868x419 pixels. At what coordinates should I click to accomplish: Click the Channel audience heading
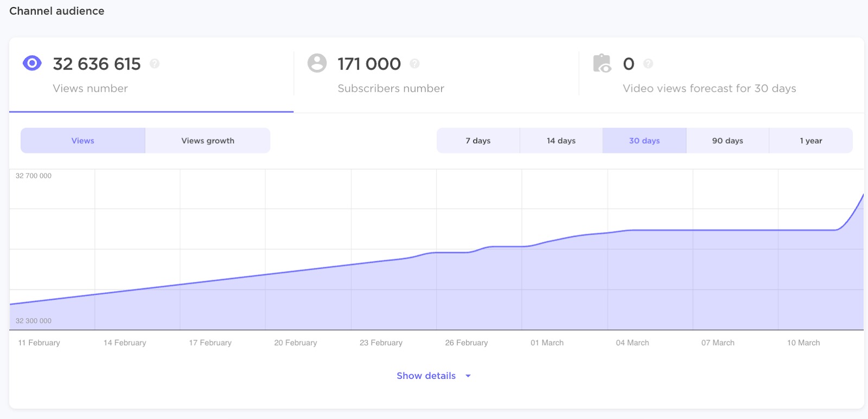[x=57, y=11]
